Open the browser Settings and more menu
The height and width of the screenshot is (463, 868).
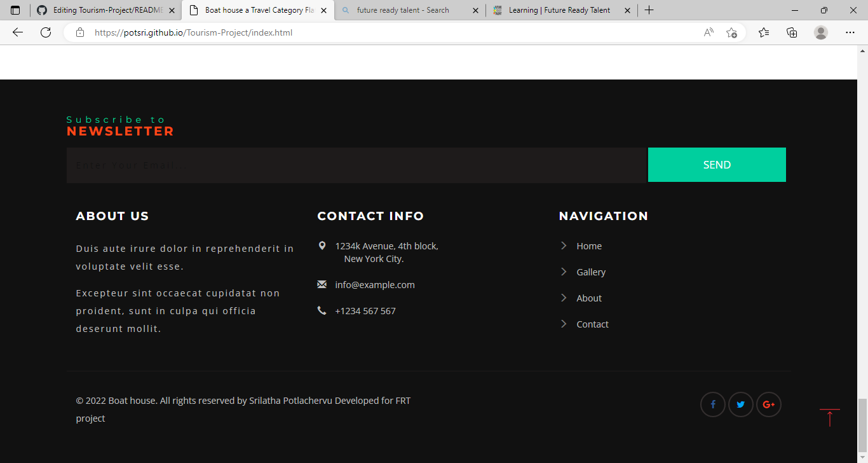click(x=850, y=32)
